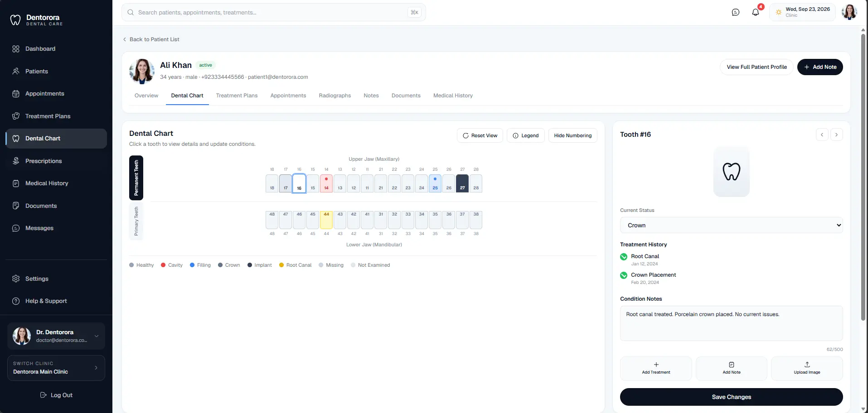Screen dimensions: 868x413
Task: Switch to the Overview tab
Action: [146, 96]
